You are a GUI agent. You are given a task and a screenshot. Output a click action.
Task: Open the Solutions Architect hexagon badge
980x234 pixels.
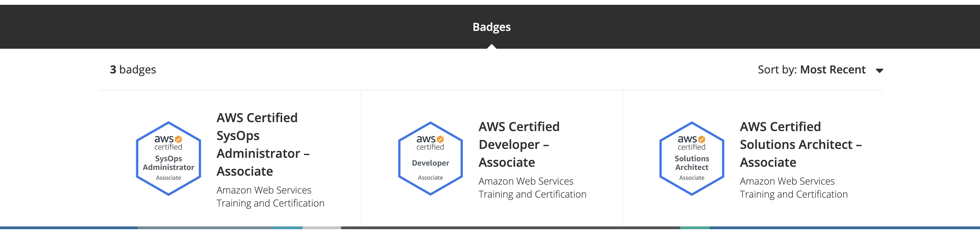(692, 159)
